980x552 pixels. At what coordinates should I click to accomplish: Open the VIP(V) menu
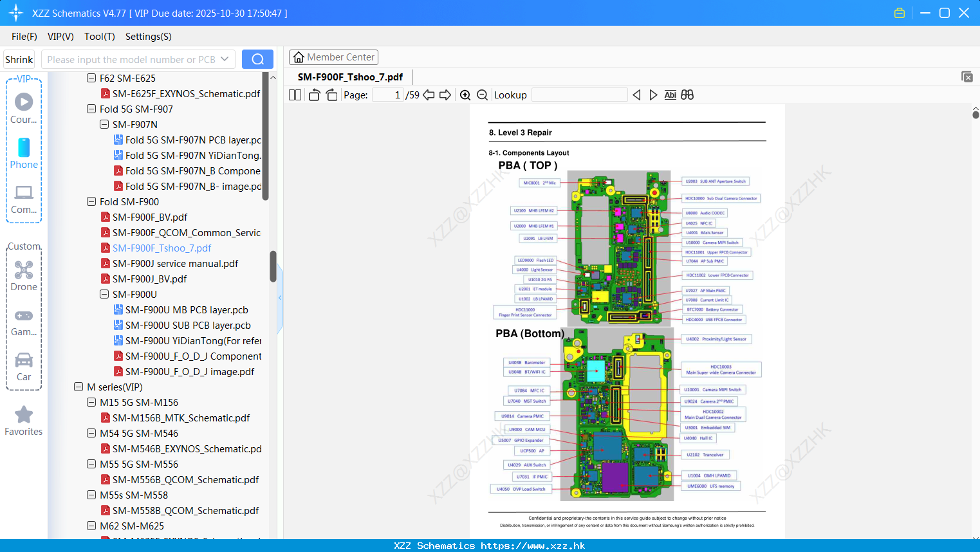pyautogui.click(x=60, y=37)
